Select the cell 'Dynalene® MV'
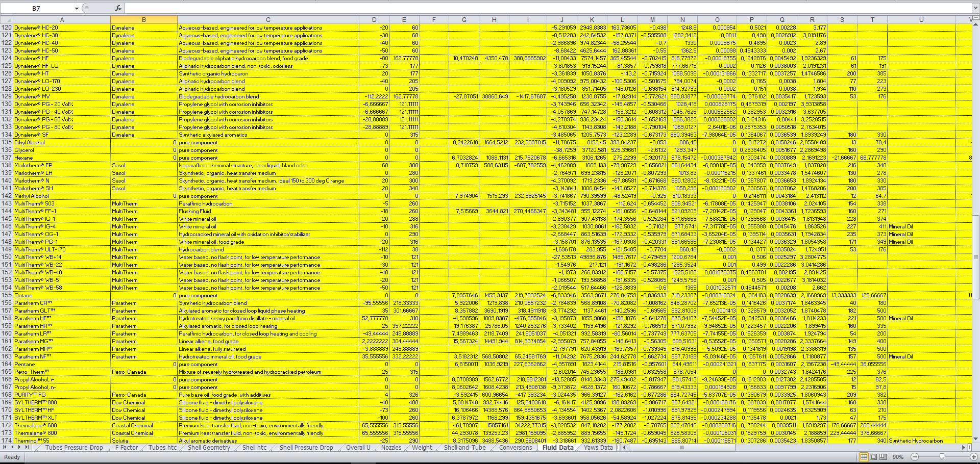This screenshot has width=980, height=464. click(62, 97)
